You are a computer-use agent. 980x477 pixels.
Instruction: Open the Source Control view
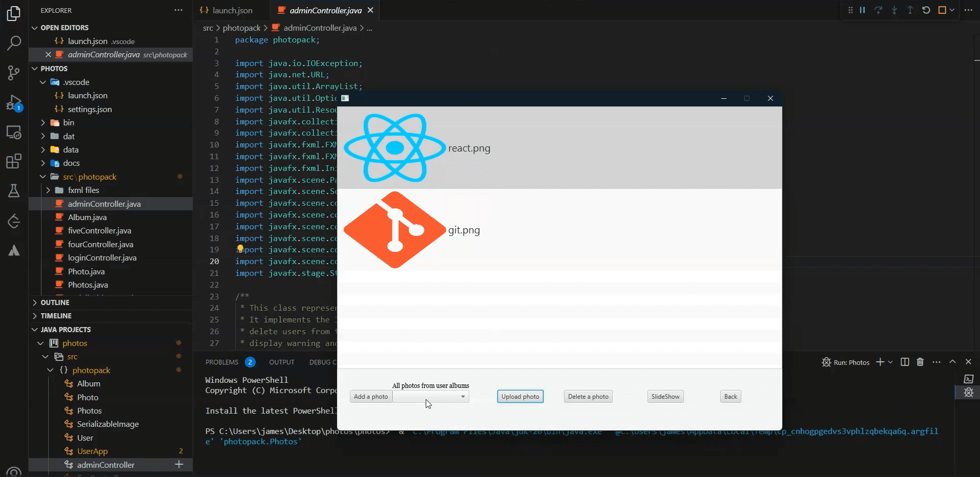coord(14,73)
